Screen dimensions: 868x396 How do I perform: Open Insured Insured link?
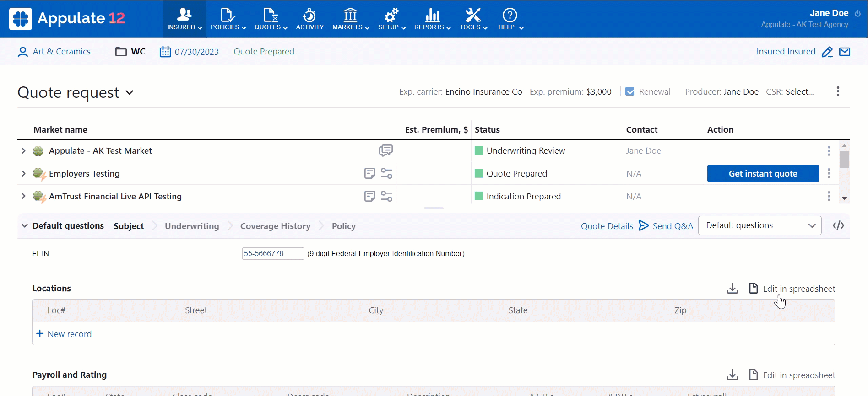[786, 52]
